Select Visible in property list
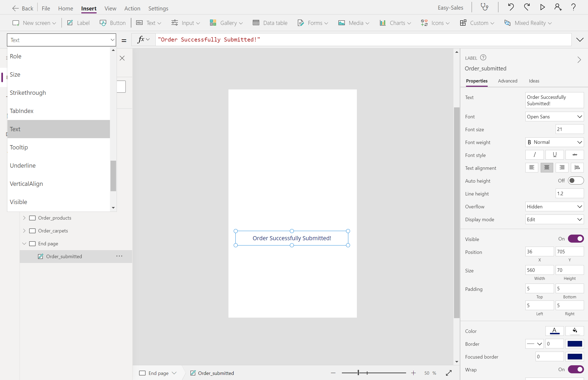 (18, 202)
